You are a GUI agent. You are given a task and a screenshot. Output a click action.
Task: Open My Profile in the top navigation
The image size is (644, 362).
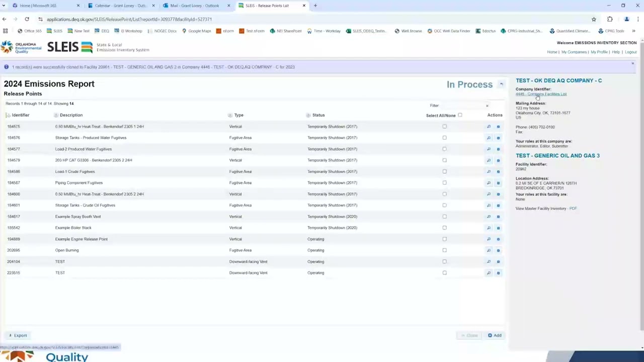[x=599, y=52]
